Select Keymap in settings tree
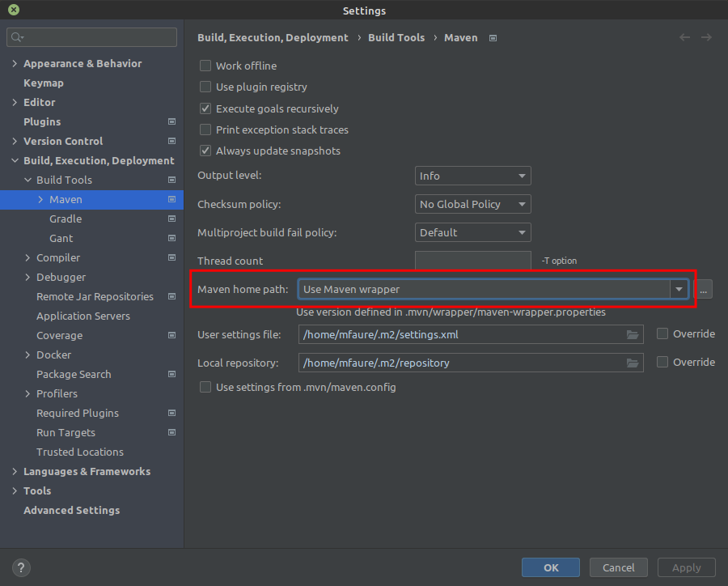The height and width of the screenshot is (586, 728). (44, 83)
